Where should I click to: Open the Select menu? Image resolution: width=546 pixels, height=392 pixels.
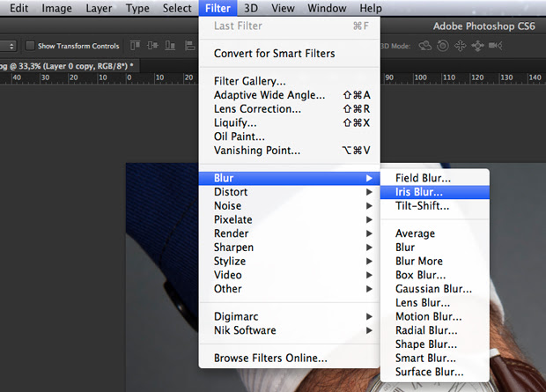click(177, 8)
